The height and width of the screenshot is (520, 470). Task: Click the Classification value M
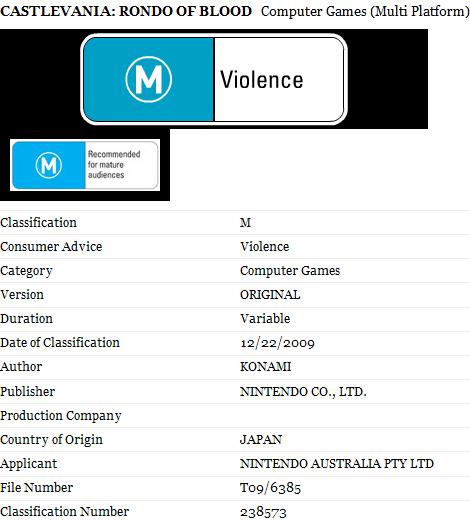point(245,222)
